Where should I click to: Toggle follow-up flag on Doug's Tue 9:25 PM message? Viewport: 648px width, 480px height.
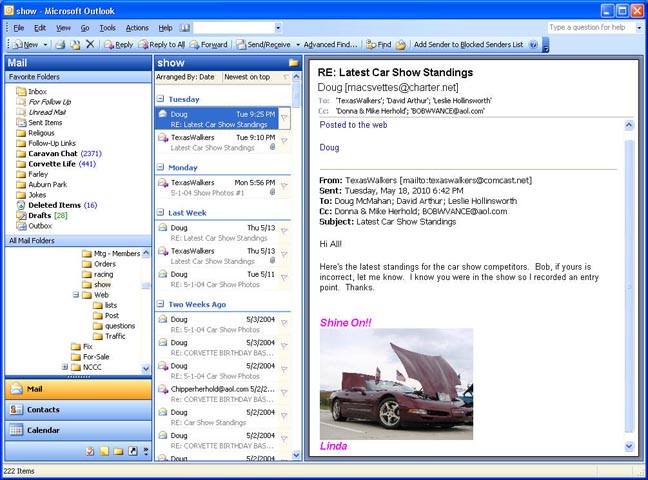tap(284, 118)
